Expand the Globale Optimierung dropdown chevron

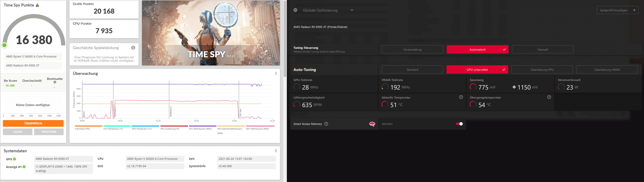tap(352, 10)
